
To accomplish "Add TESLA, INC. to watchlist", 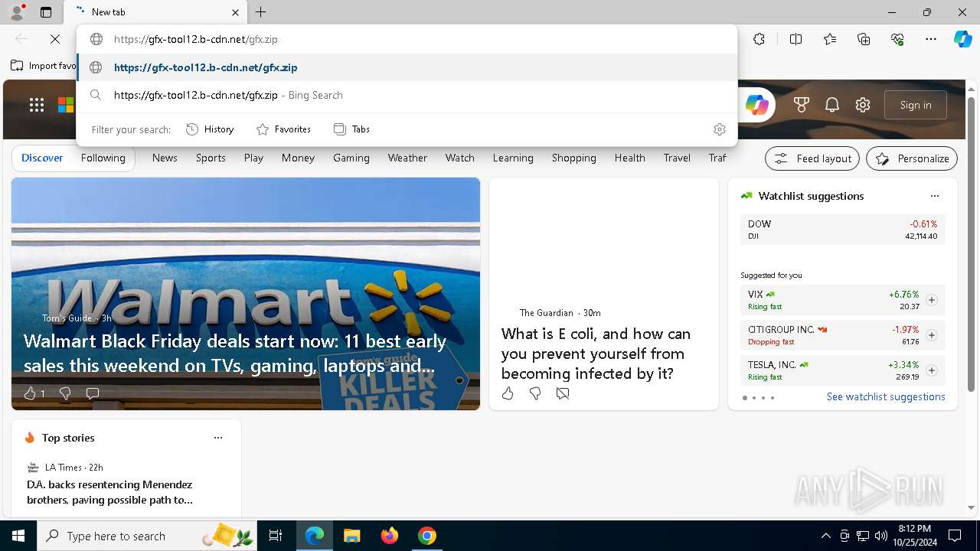I will pos(932,370).
